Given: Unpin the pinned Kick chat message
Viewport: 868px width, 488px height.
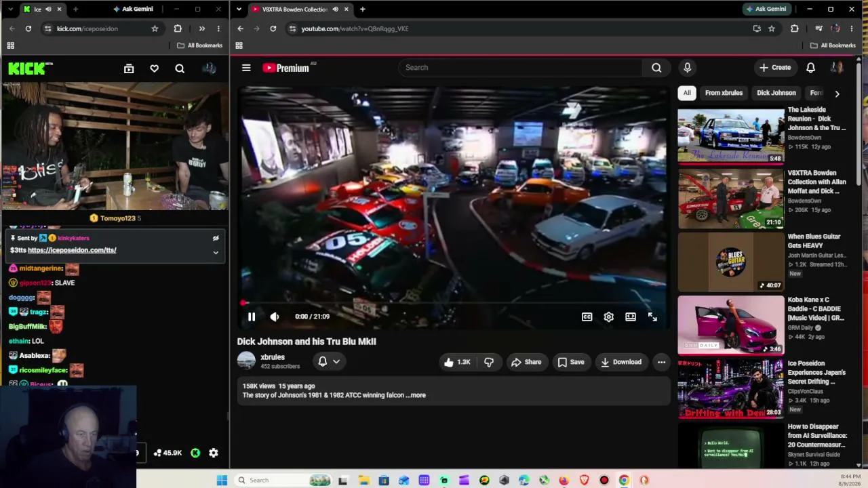Looking at the screenshot, I should coord(216,238).
